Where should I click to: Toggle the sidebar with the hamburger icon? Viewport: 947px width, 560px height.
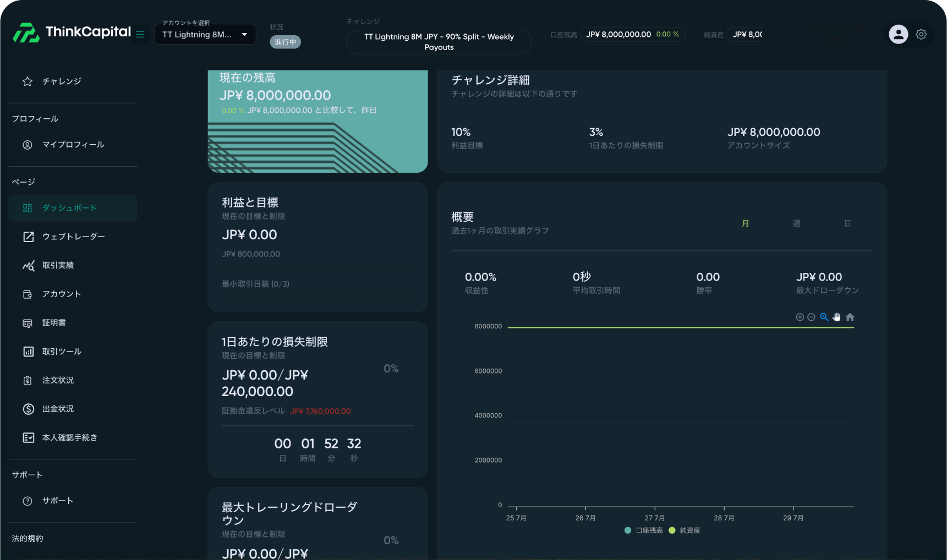pos(140,34)
